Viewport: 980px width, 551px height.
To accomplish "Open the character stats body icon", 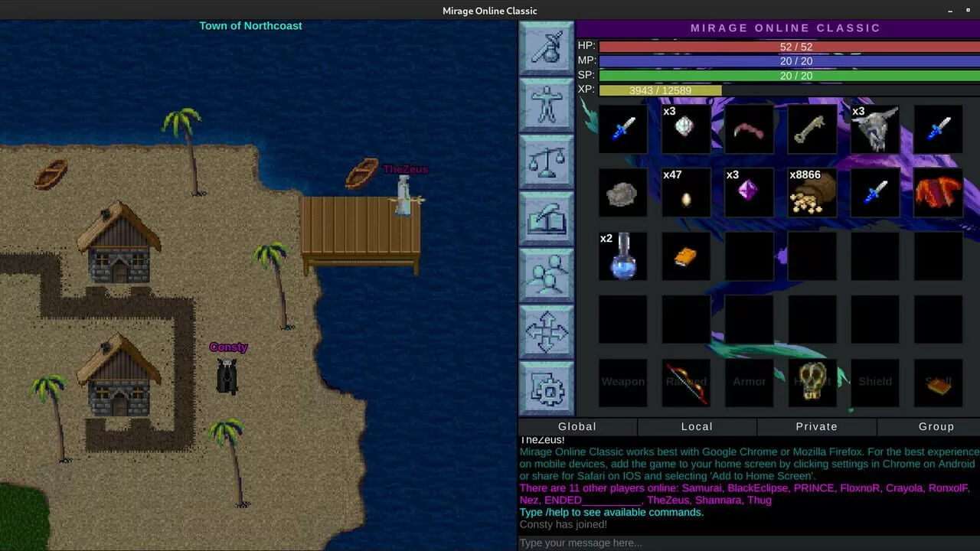I will [x=547, y=105].
